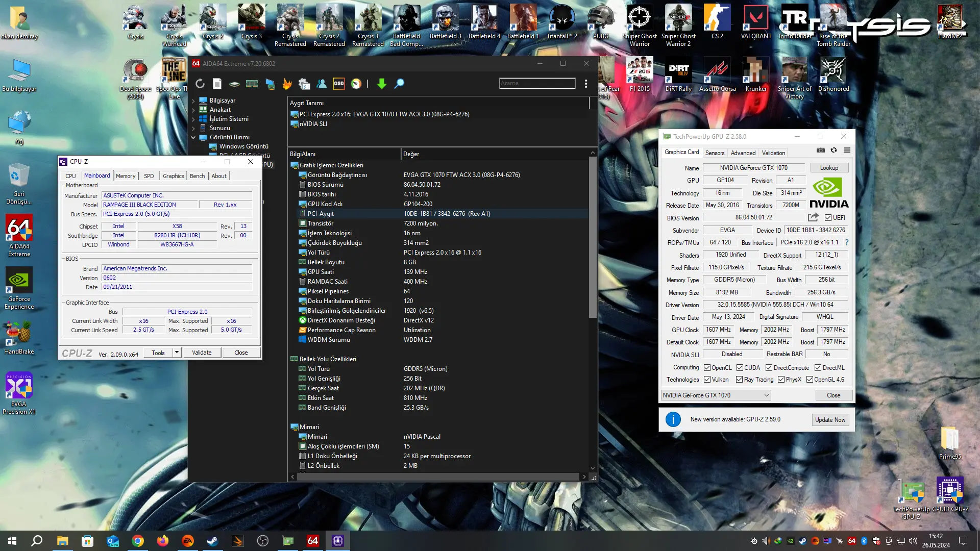Image resolution: width=980 pixels, height=551 pixels.
Task: Click the Steam icon in the taskbar
Action: (x=212, y=541)
